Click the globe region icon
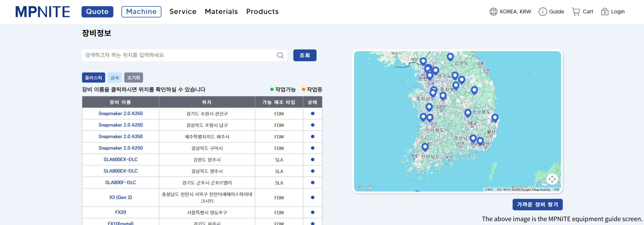This screenshot has width=644, height=225. [x=493, y=11]
